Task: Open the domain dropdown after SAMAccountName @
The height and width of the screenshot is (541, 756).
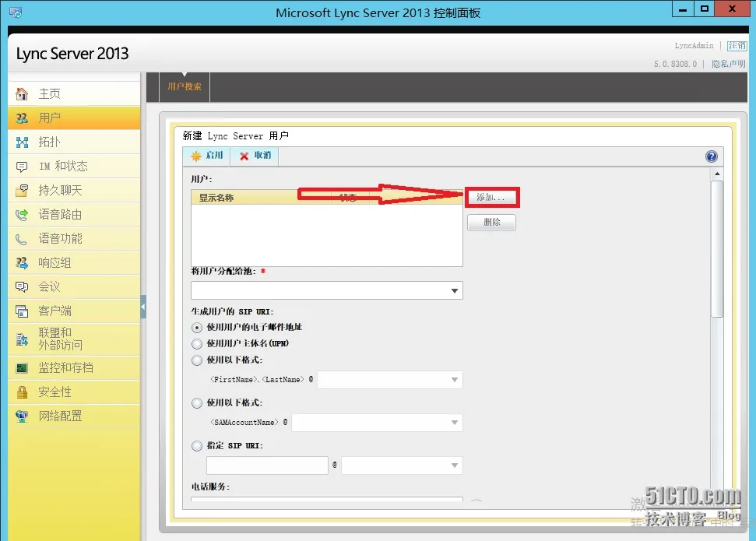Action: pyautogui.click(x=377, y=423)
